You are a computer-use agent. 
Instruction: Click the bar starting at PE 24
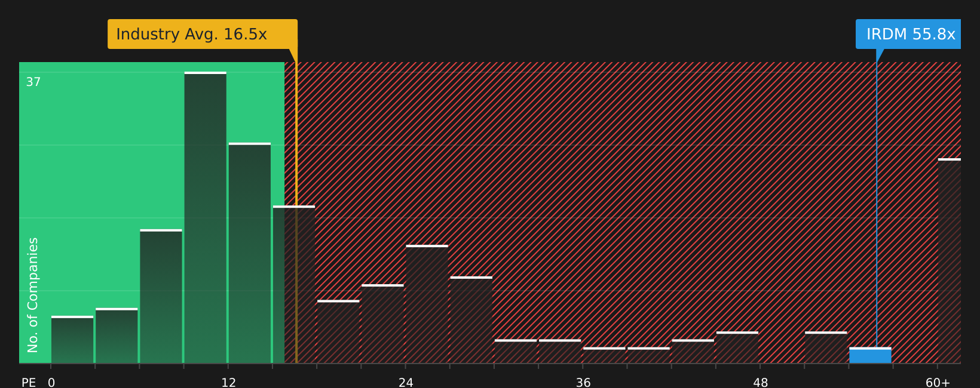[x=427, y=304]
